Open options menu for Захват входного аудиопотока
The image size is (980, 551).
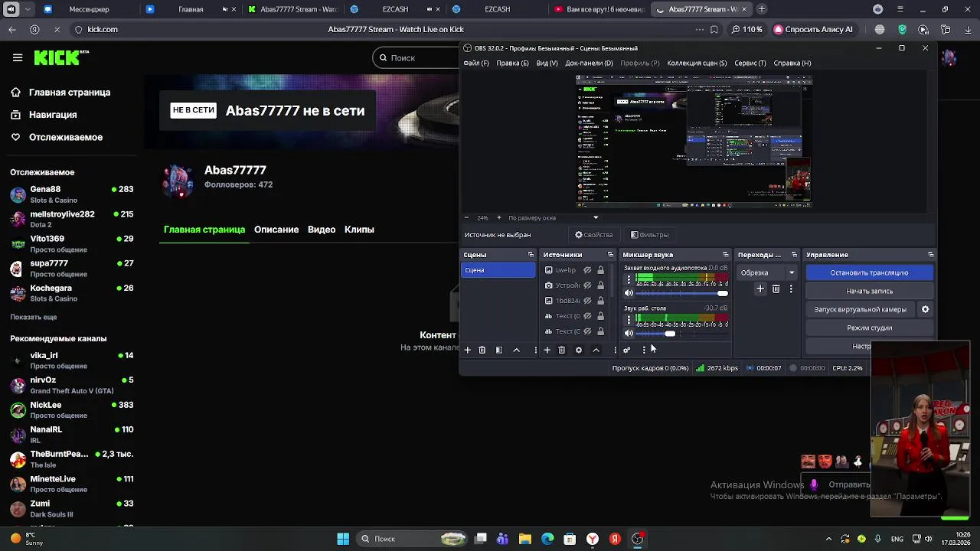629,279
